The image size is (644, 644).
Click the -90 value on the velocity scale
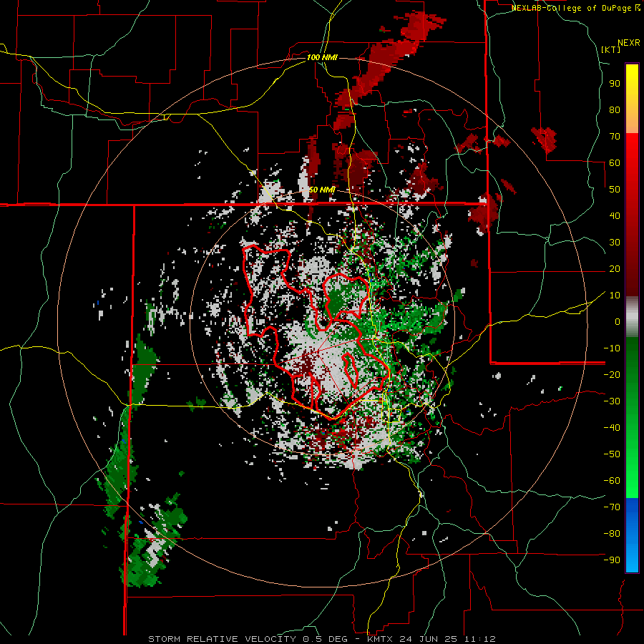click(x=612, y=560)
